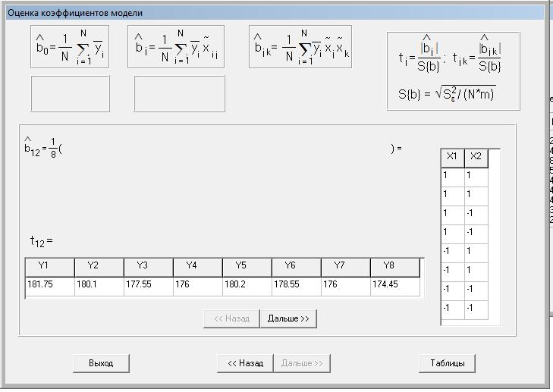Image resolution: width=553 pixels, height=392 pixels.
Task: Click the Выход button
Action: [x=101, y=363]
